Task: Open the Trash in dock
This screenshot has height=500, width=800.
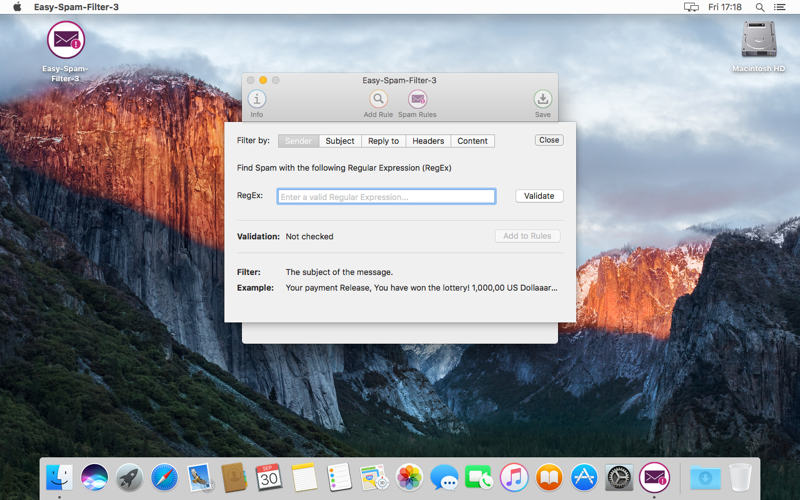Action: (740, 478)
